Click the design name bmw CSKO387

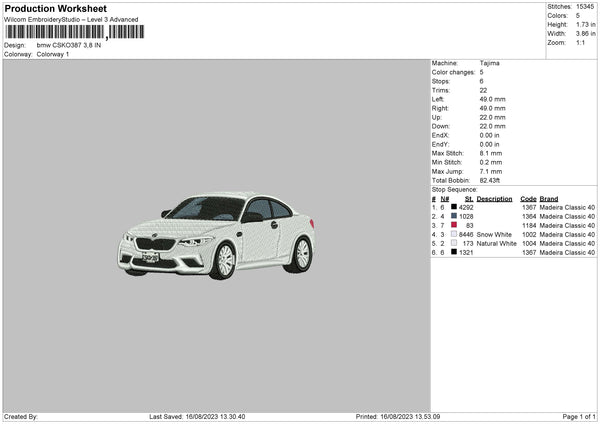pos(69,45)
